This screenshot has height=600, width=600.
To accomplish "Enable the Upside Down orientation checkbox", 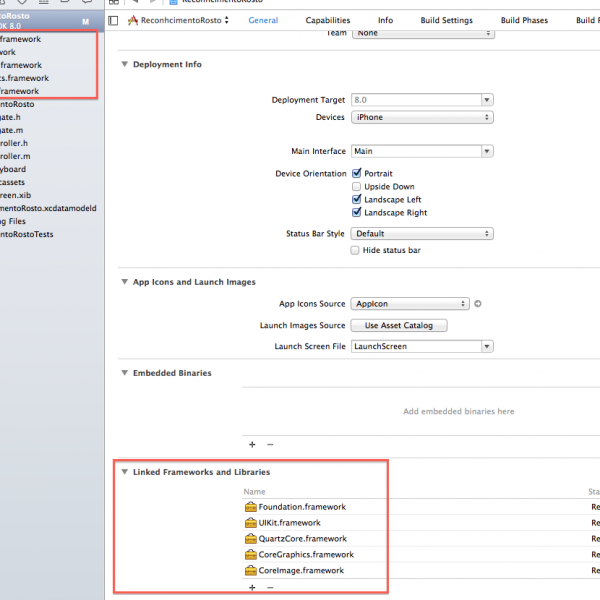I will (356, 186).
